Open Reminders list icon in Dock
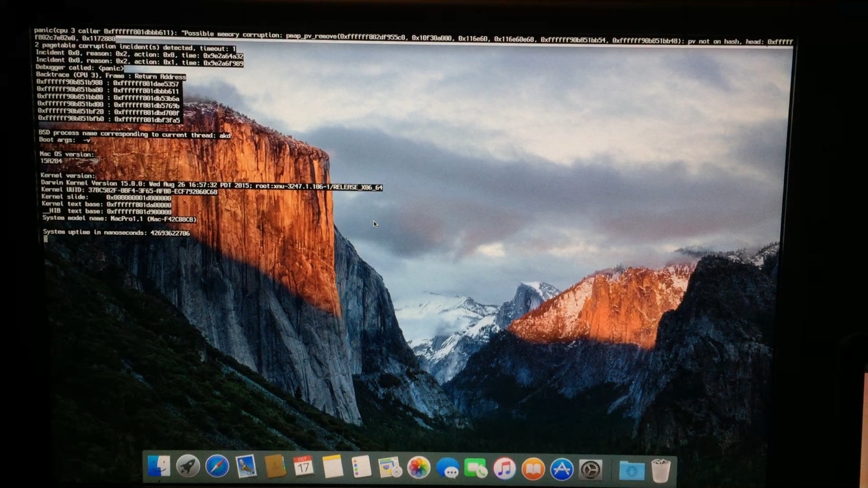This screenshot has height=488, width=868. 361,467
